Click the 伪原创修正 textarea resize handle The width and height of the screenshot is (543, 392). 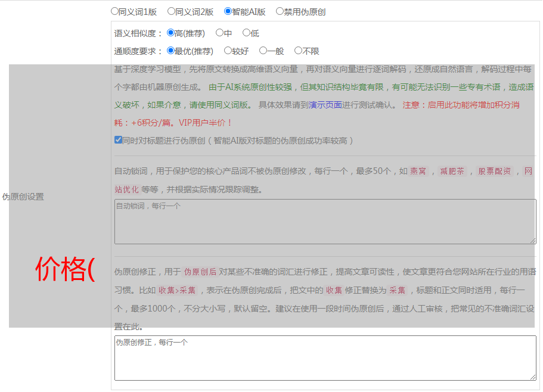point(533,377)
